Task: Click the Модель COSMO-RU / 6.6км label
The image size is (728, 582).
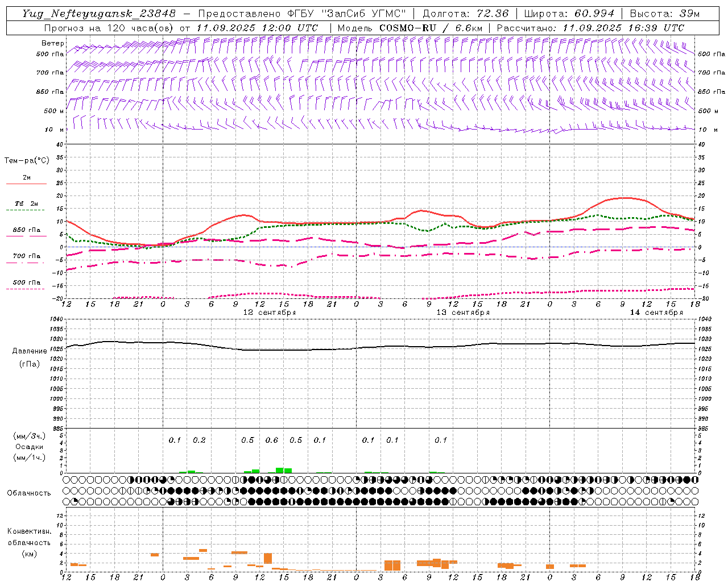Action: (410, 28)
